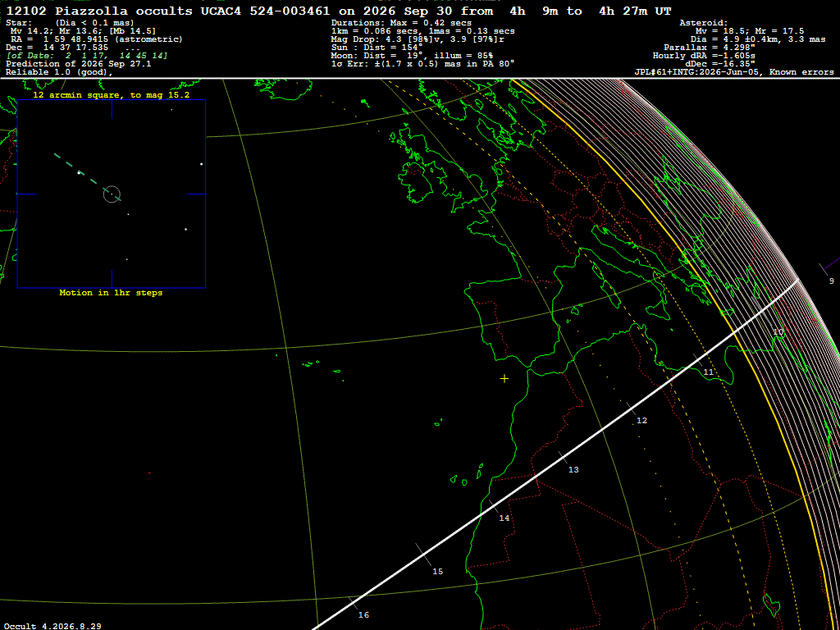The height and width of the screenshot is (630, 840).
Task: Click minute marker 14 on the shadow path
Action: [x=504, y=518]
